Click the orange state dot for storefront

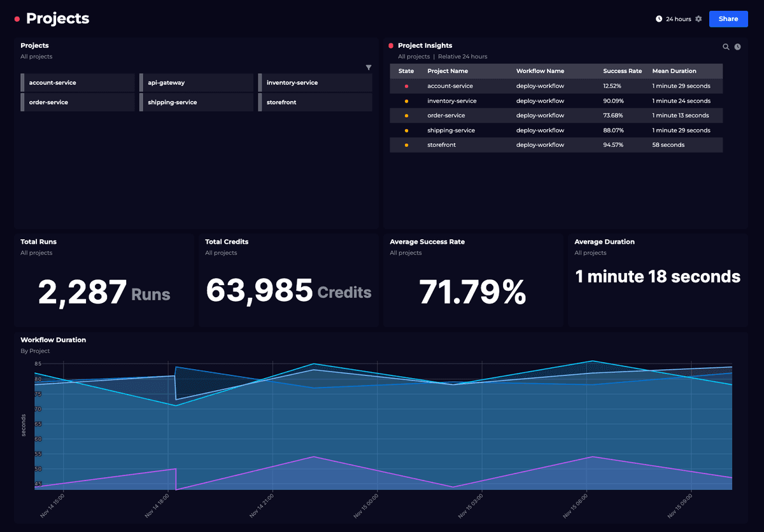(406, 144)
